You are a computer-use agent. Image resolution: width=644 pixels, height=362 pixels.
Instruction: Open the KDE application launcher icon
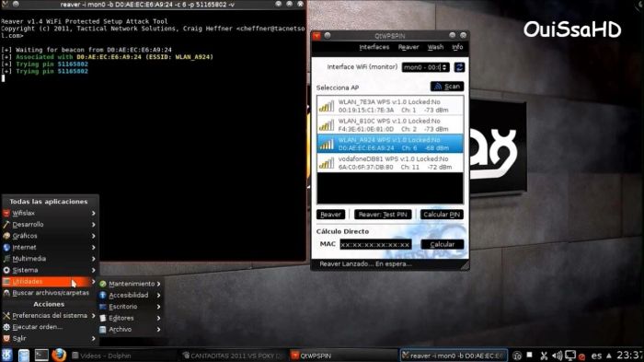click(x=6, y=355)
